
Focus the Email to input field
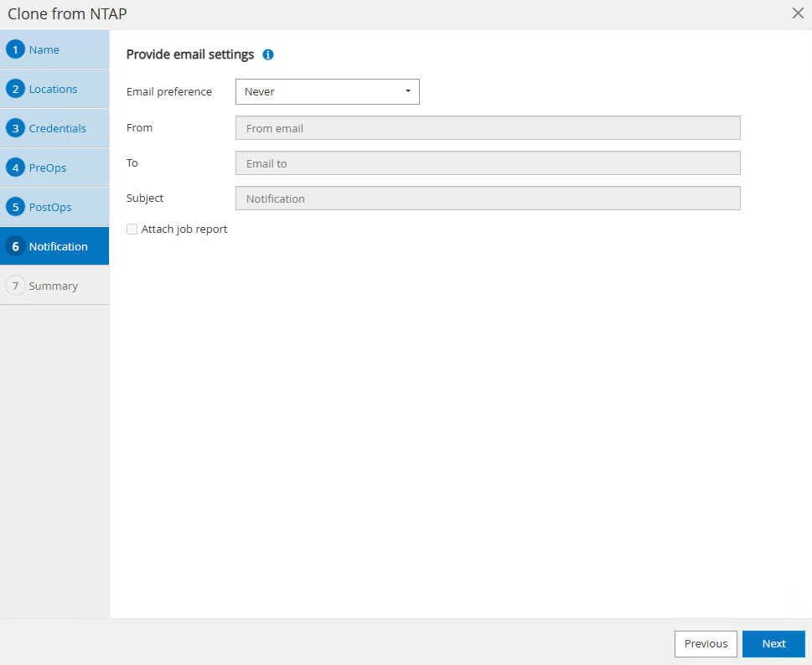[488, 163]
